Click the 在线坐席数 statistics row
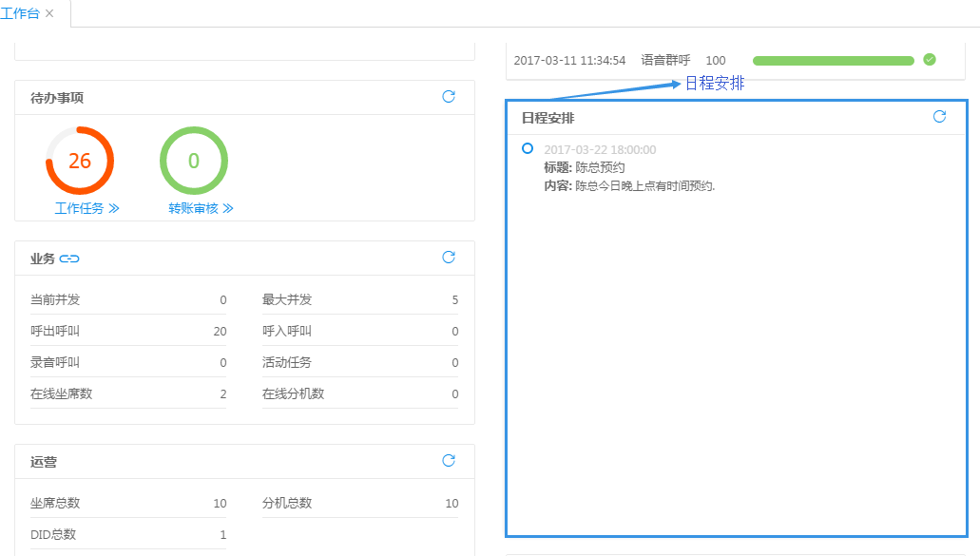980x556 pixels. pyautogui.click(x=128, y=393)
